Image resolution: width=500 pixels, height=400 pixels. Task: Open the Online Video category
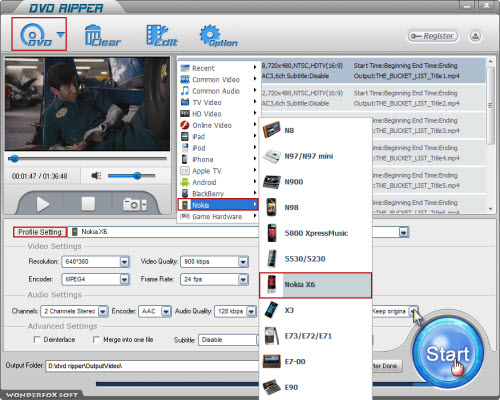[218, 125]
